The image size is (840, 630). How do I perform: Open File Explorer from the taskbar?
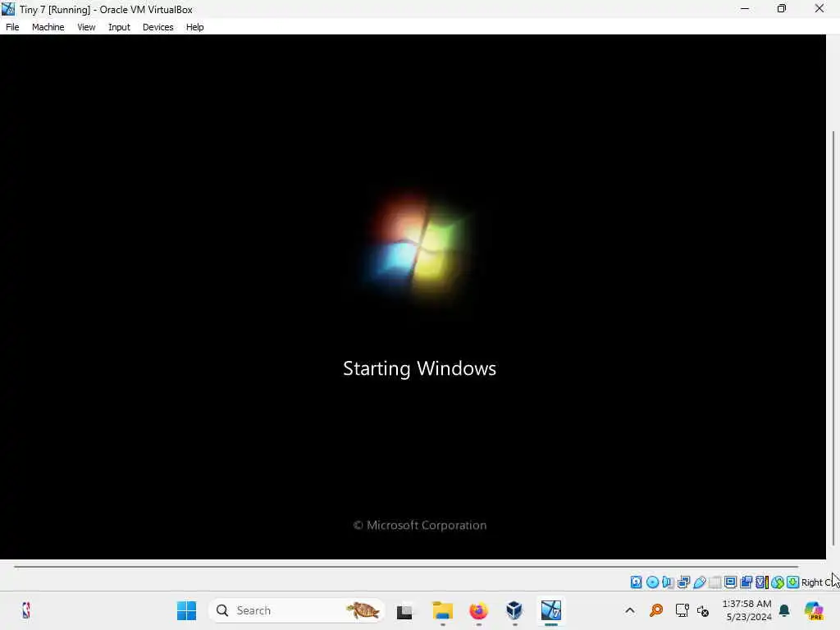click(x=443, y=610)
